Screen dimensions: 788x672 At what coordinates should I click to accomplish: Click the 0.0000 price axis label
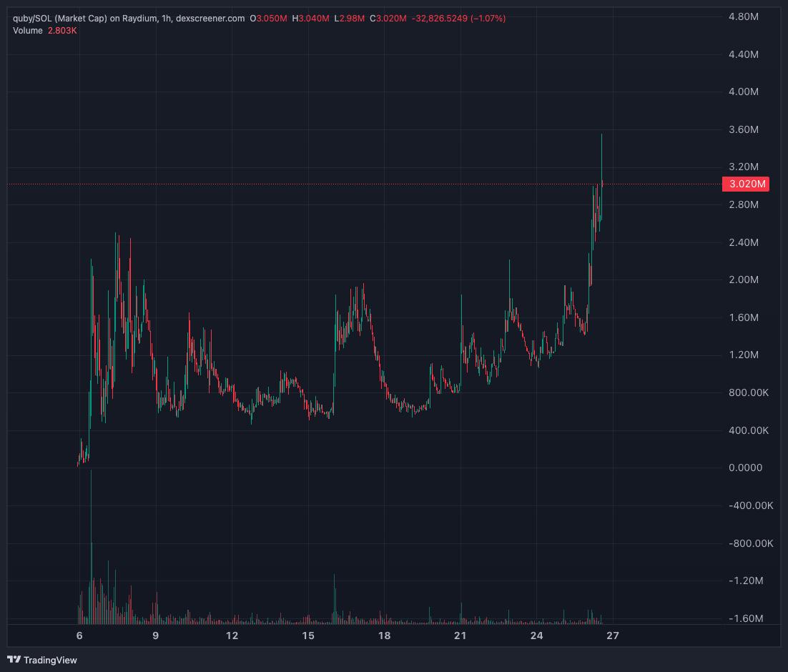pos(745,468)
